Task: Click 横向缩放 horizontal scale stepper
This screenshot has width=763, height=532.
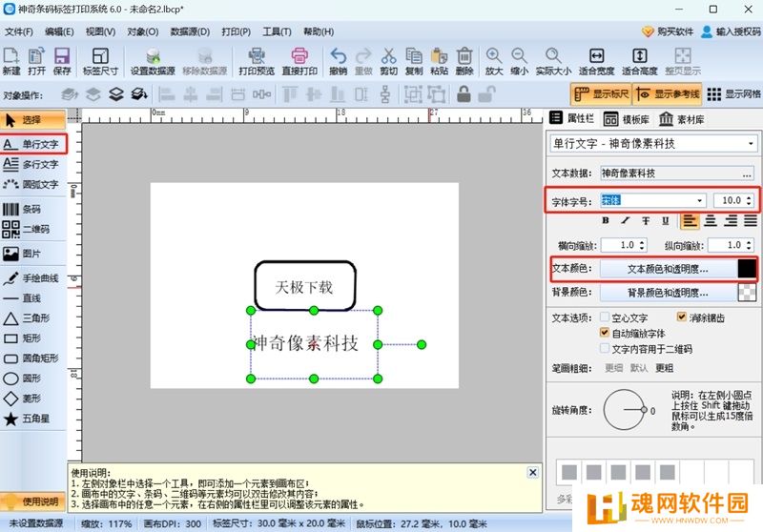Action: [642, 245]
